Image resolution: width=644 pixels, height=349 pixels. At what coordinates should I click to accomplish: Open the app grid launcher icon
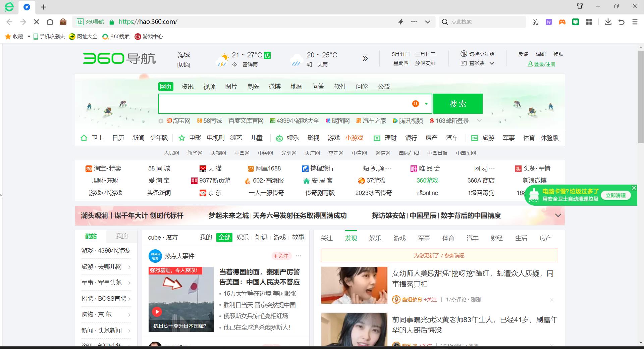589,22
